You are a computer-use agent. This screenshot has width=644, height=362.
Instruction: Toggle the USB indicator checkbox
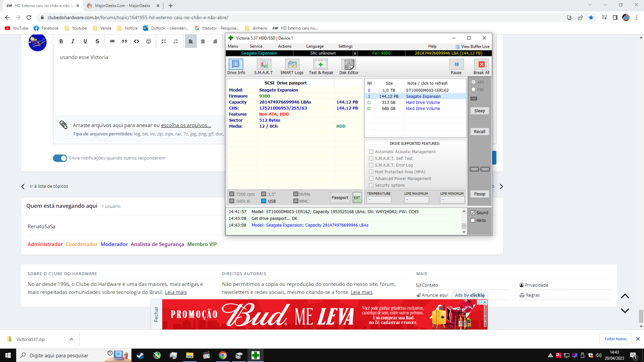pyautogui.click(x=264, y=201)
